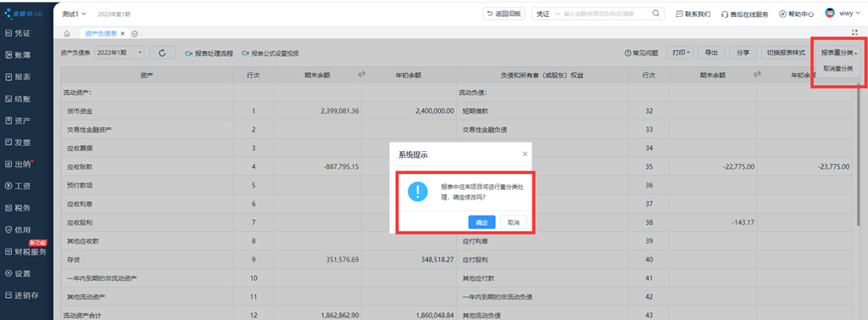Open the 财税服务 module in sidebar
Viewport: 868px width, 320px height.
[26, 252]
